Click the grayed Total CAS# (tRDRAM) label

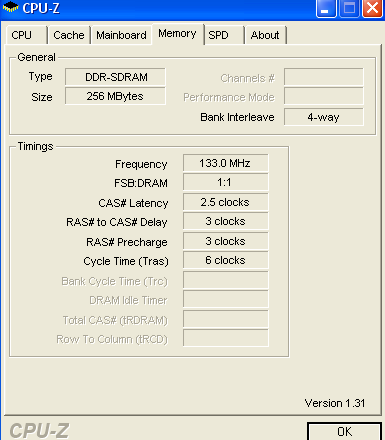pos(115,320)
